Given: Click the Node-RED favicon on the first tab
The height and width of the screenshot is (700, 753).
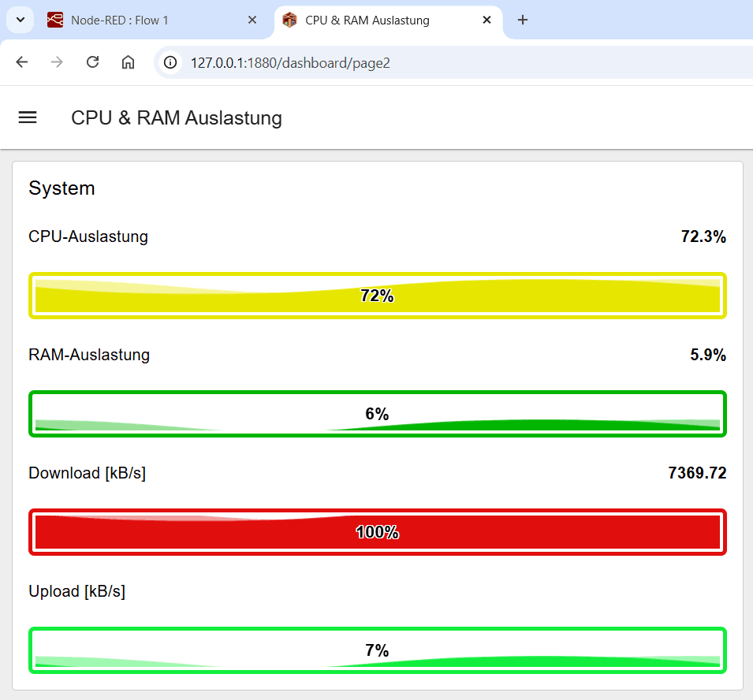Looking at the screenshot, I should 54,21.
